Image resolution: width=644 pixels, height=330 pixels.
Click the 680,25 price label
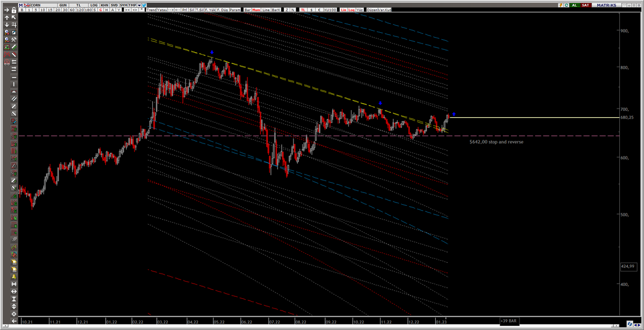pos(627,117)
